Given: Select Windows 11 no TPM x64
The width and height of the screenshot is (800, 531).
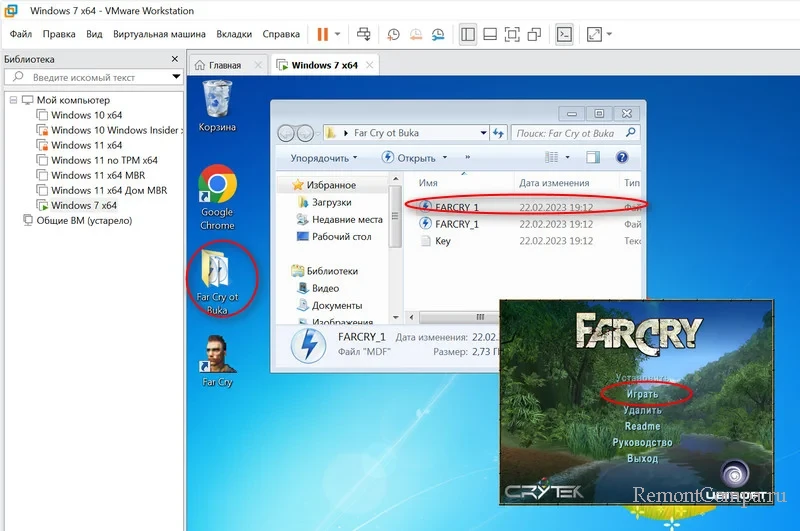Looking at the screenshot, I should click(97, 160).
